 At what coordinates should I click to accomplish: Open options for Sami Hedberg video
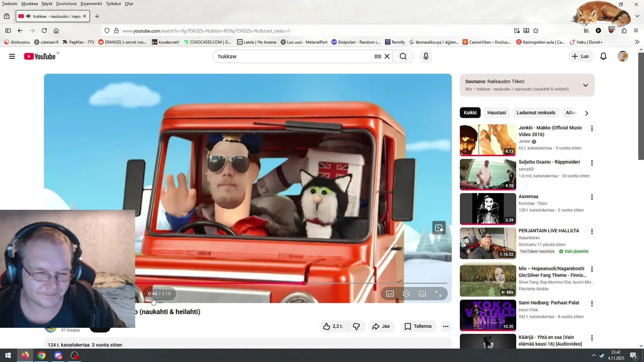(592, 304)
